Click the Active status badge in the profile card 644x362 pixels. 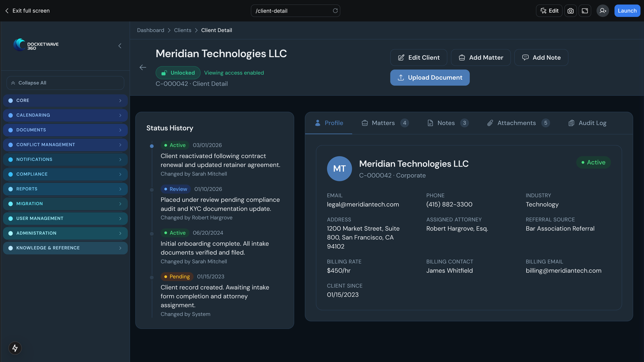coord(593,162)
